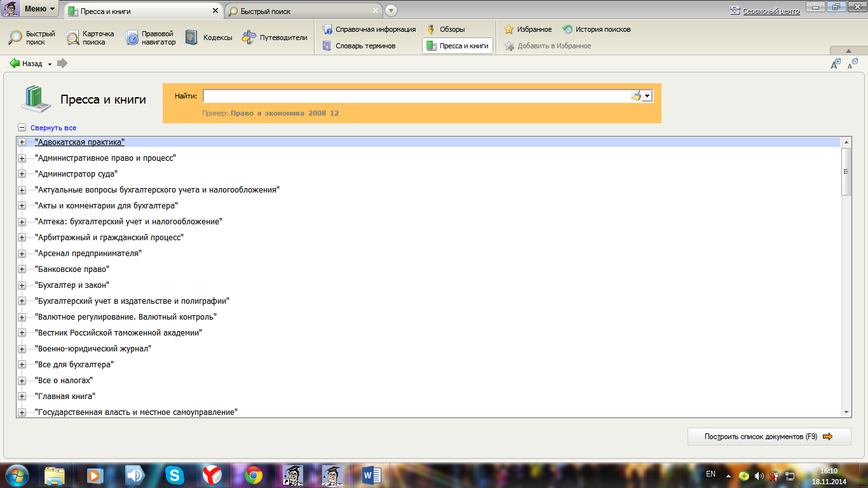Select "Вестник Российской таможенной академии"

pos(119,333)
